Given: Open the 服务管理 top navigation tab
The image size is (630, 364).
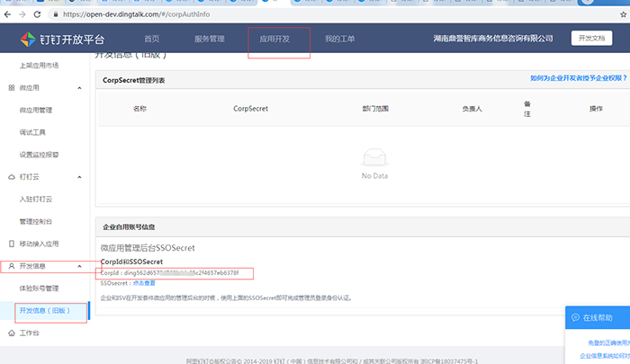Looking at the screenshot, I should 210,39.
